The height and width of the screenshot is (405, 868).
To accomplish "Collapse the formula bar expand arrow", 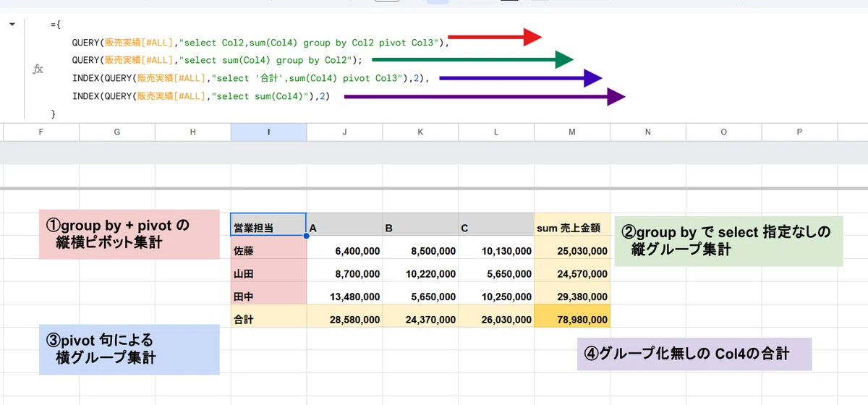I will click(12, 25).
